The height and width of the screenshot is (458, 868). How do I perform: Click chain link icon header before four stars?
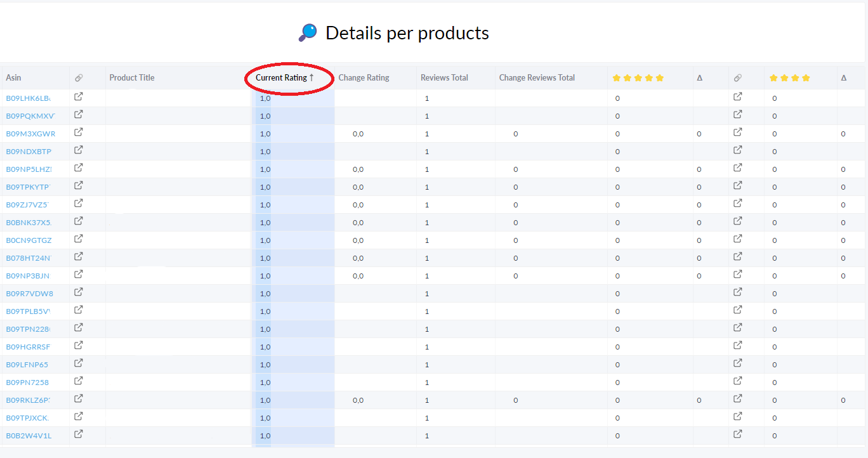point(738,78)
